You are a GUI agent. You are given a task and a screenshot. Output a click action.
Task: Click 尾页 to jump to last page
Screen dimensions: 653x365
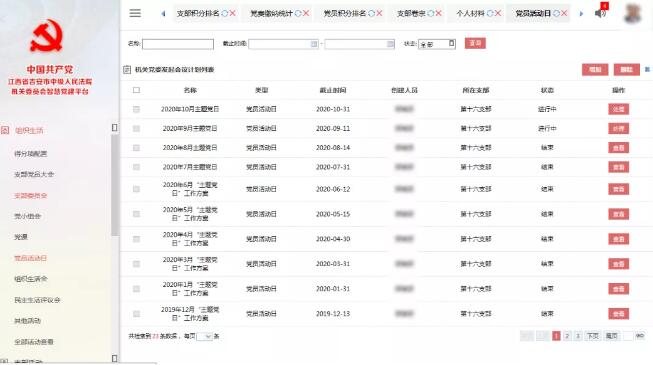pyautogui.click(x=611, y=336)
